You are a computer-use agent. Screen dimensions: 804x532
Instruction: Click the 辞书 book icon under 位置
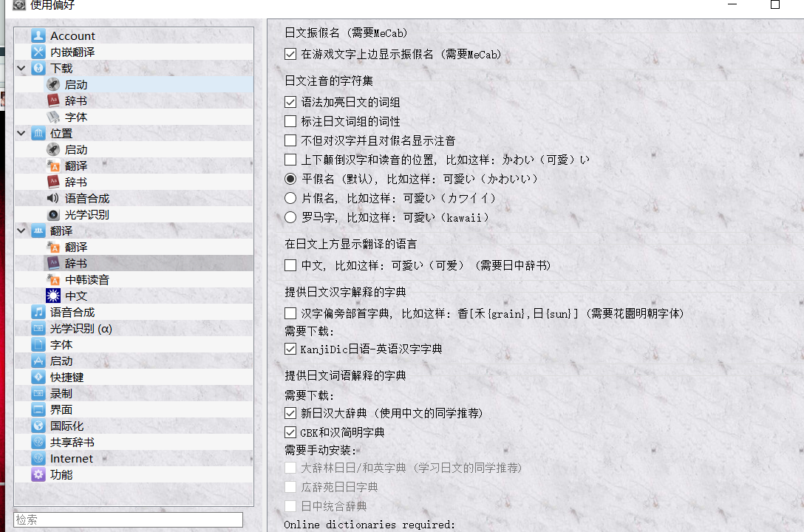53,182
